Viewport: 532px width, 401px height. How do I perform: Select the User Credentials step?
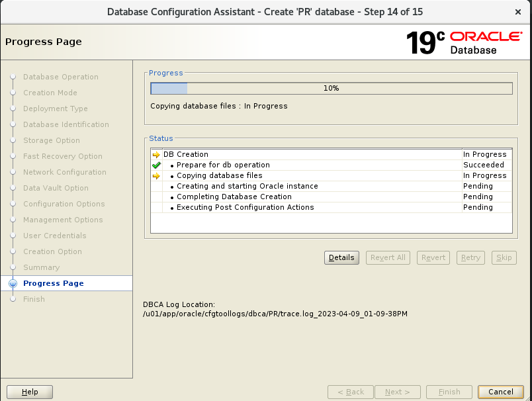point(55,236)
